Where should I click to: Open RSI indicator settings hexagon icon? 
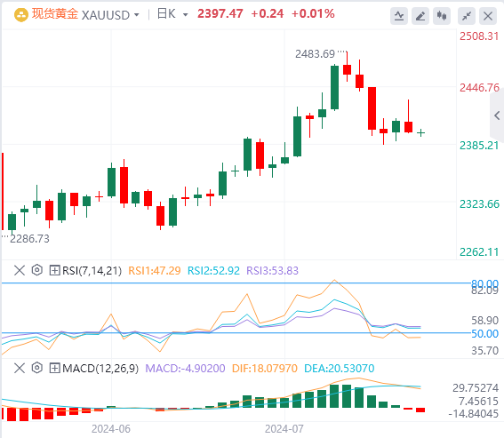point(37,270)
